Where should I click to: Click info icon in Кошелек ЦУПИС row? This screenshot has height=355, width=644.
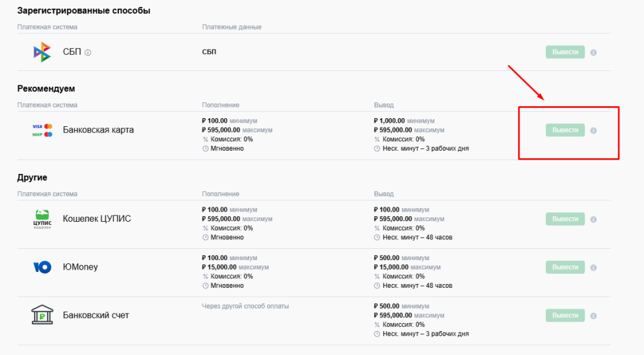(594, 219)
